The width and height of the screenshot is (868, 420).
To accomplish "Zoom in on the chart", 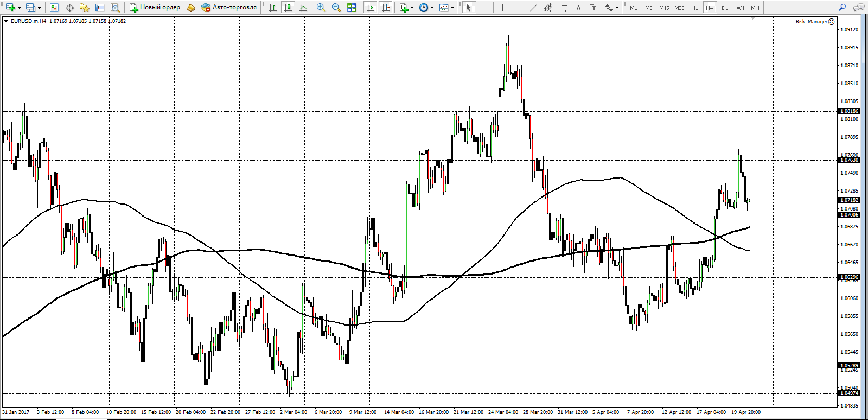I will pyautogui.click(x=321, y=8).
